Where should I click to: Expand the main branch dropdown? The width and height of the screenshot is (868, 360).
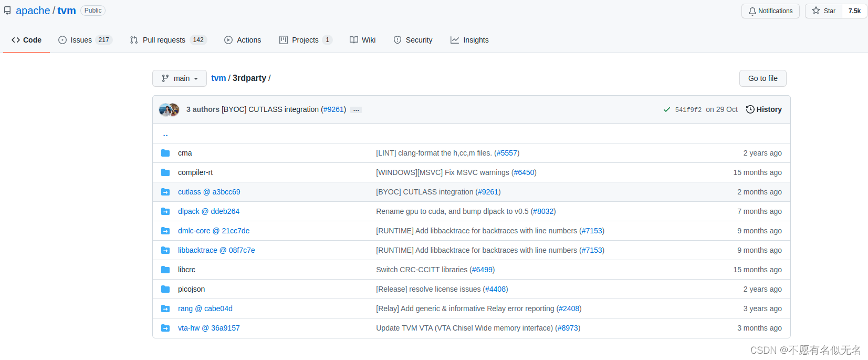[x=180, y=78]
